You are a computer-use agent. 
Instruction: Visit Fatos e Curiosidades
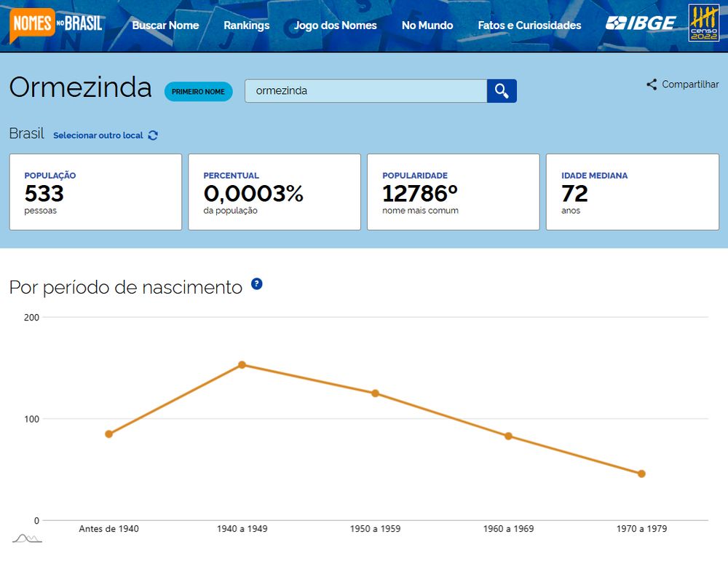coord(529,25)
